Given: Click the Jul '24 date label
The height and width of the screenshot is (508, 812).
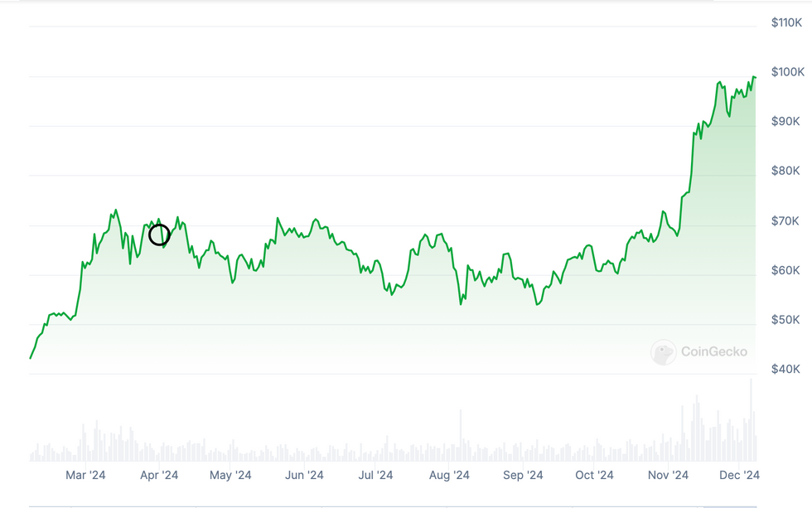Looking at the screenshot, I should (x=375, y=475).
